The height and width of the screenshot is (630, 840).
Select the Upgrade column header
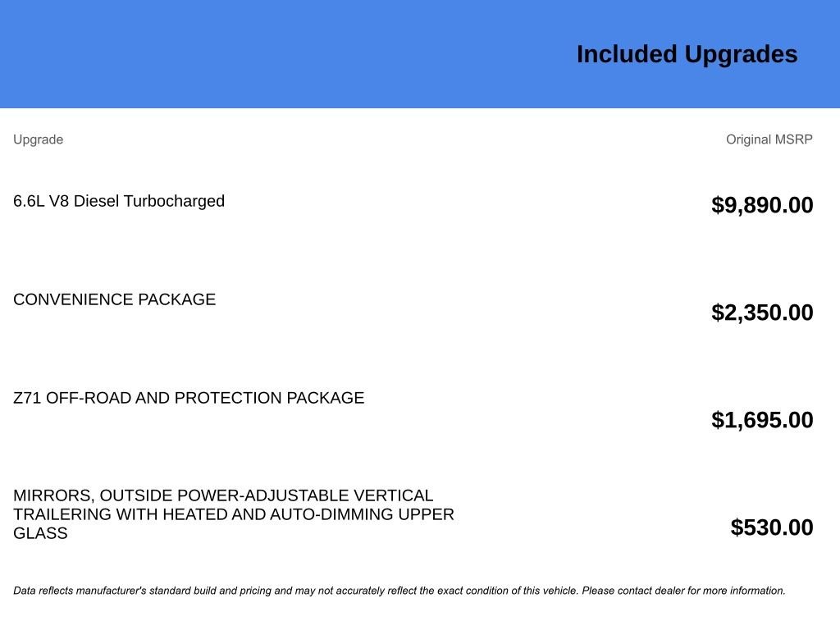pyautogui.click(x=38, y=139)
